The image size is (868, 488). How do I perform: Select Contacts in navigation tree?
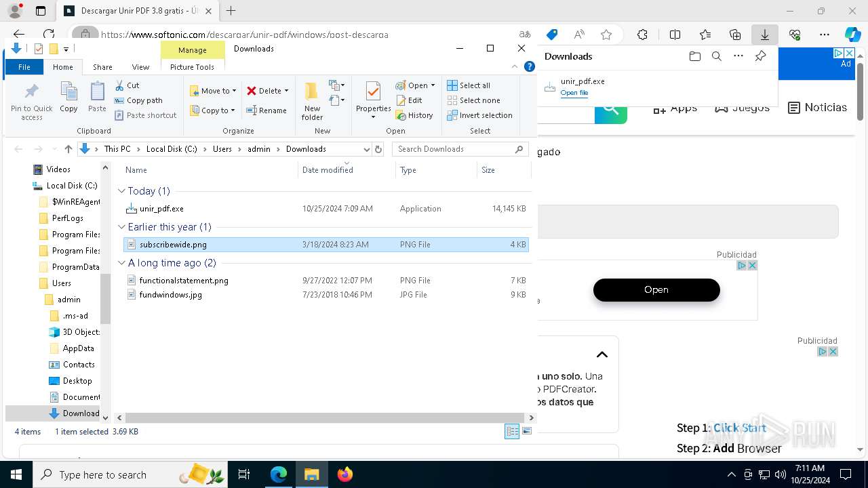pyautogui.click(x=79, y=365)
